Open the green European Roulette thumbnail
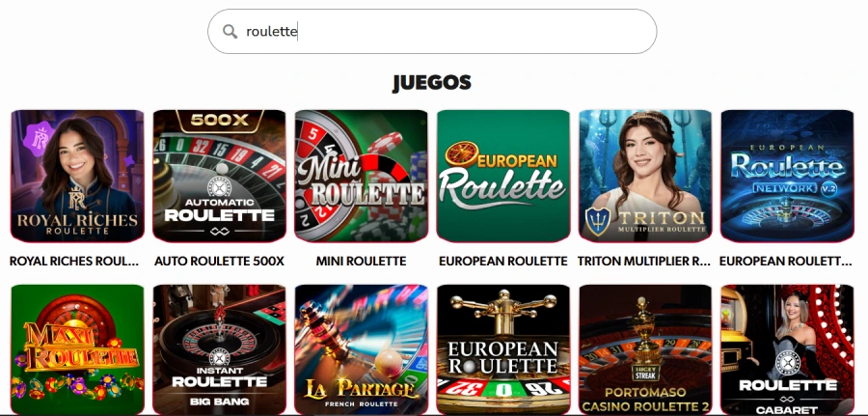The height and width of the screenshot is (416, 868). click(x=503, y=177)
